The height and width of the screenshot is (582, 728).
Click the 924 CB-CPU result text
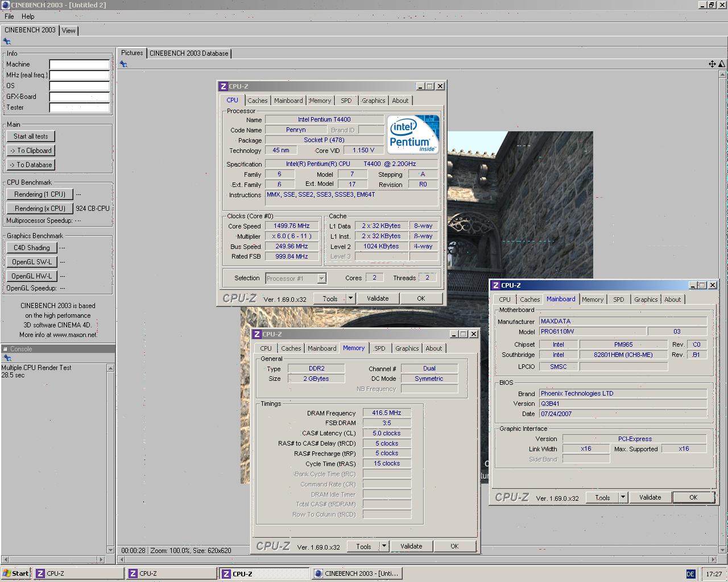[x=93, y=209]
